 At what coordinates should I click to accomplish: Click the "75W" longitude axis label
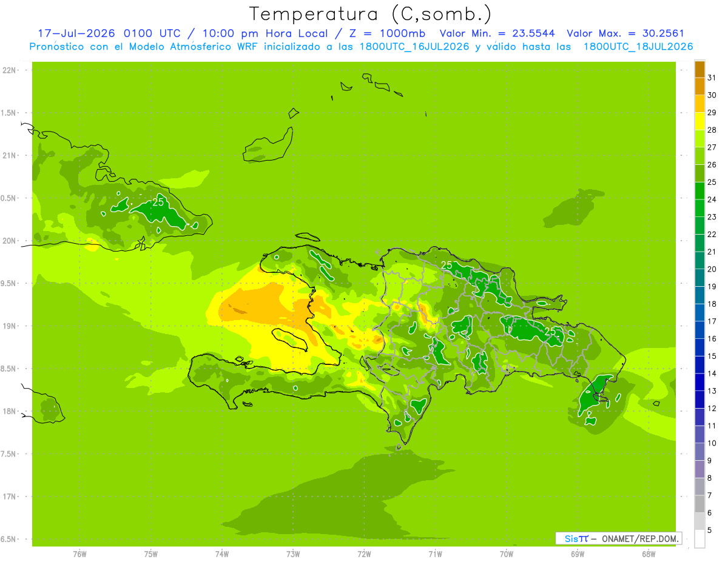[150, 554]
